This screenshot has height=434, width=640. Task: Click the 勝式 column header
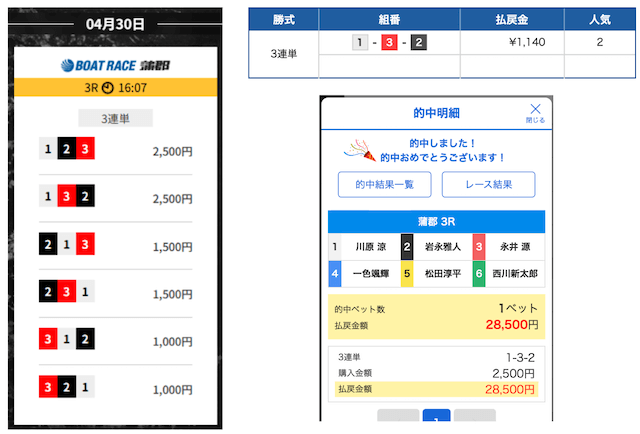(x=284, y=19)
